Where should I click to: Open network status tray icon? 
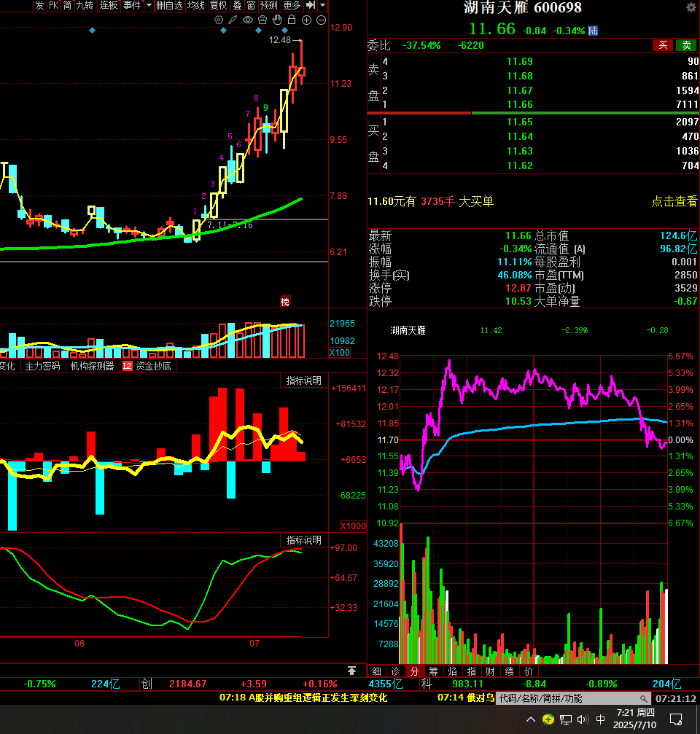pos(566,719)
